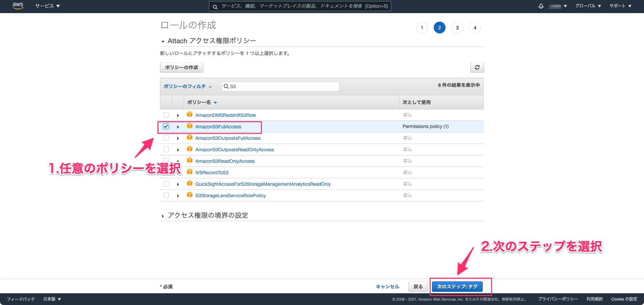The image size is (644, 305).
Task: Open the IVSRecordToS3 policy link
Action: pyautogui.click(x=212, y=173)
